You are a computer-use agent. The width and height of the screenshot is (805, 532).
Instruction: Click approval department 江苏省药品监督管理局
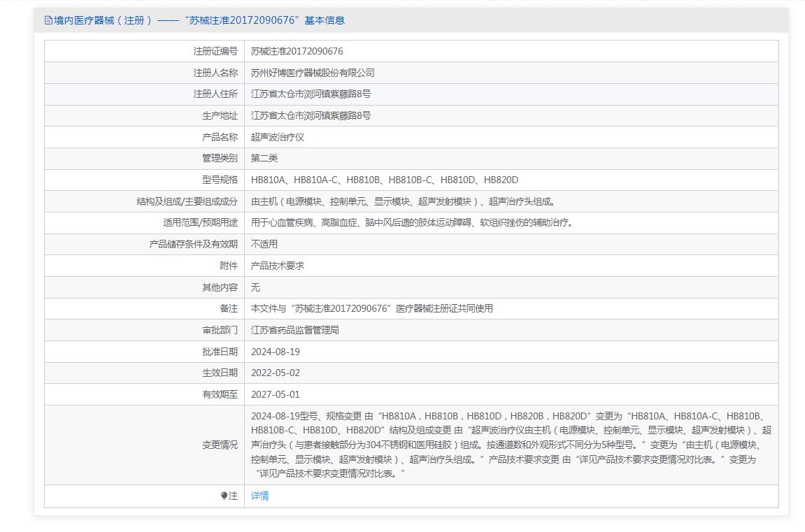click(294, 330)
